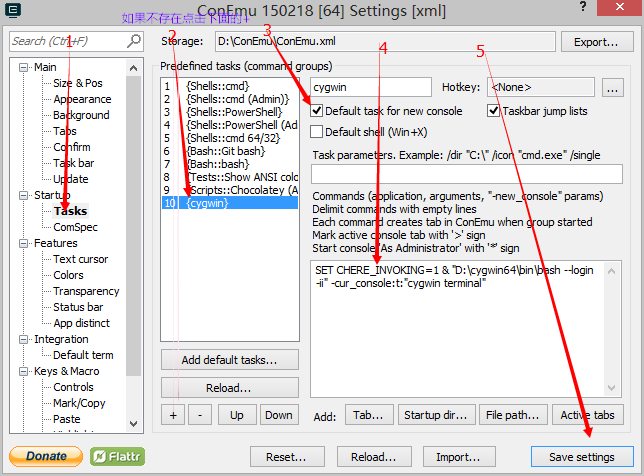
Task: Open the Status bar settings page
Action: (78, 308)
